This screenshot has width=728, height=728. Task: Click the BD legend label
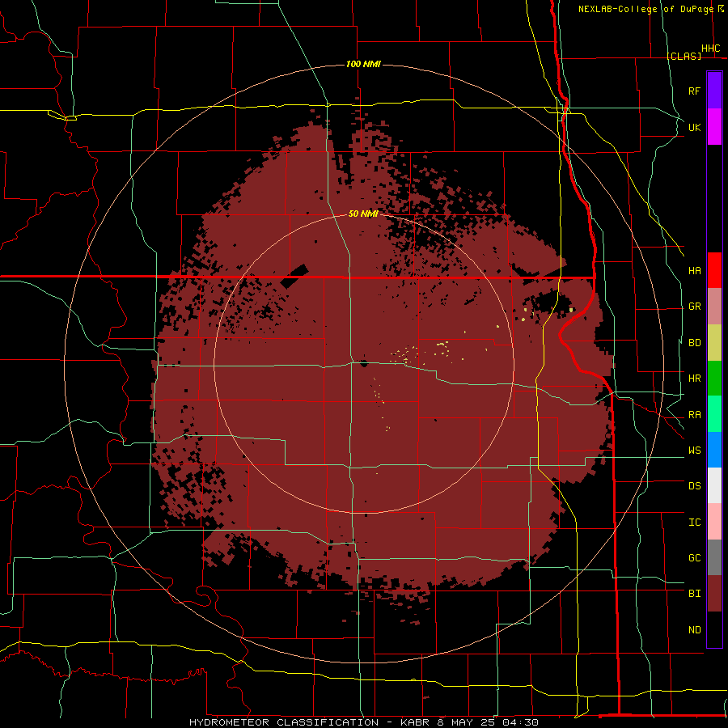(x=695, y=343)
